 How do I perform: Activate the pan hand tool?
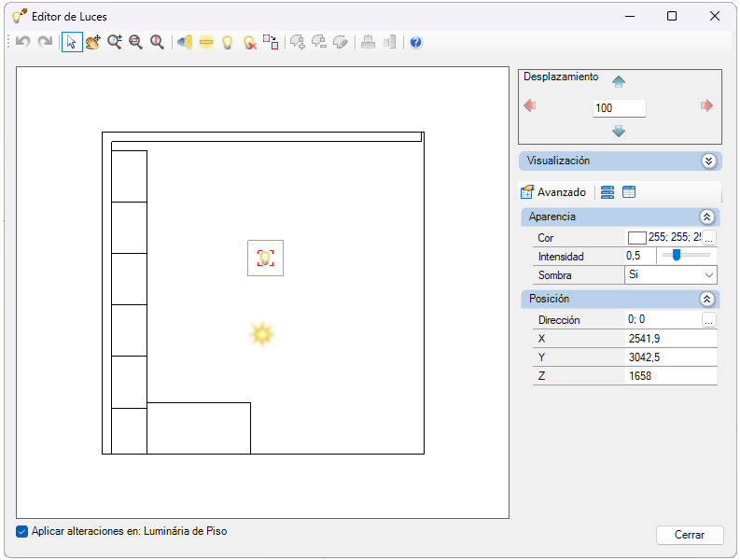click(93, 42)
